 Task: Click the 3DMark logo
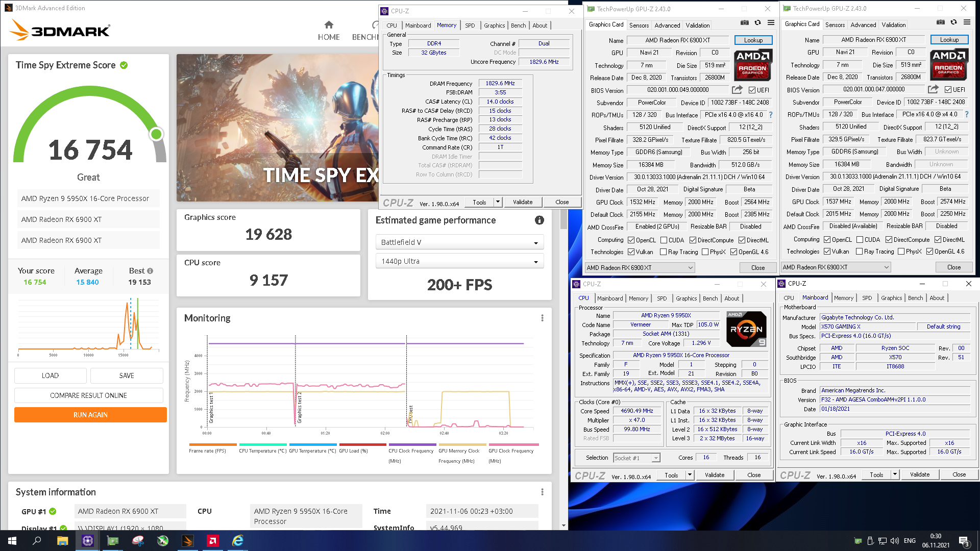coord(60,30)
